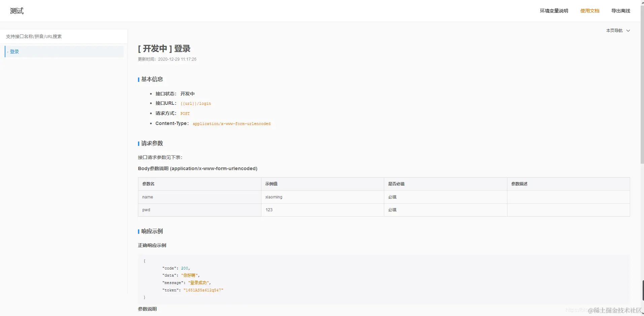
Task: Click the xiaoming example value cell
Action: click(x=322, y=197)
